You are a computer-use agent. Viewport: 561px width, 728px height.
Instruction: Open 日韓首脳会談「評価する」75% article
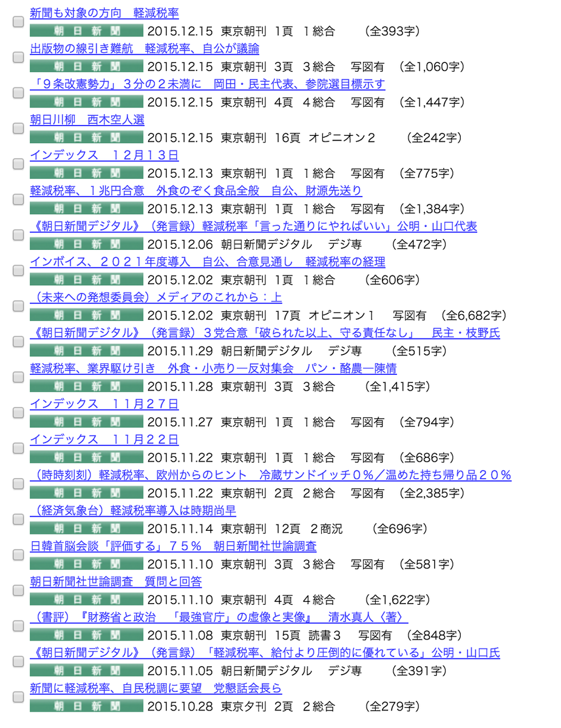pyautogui.click(x=173, y=546)
